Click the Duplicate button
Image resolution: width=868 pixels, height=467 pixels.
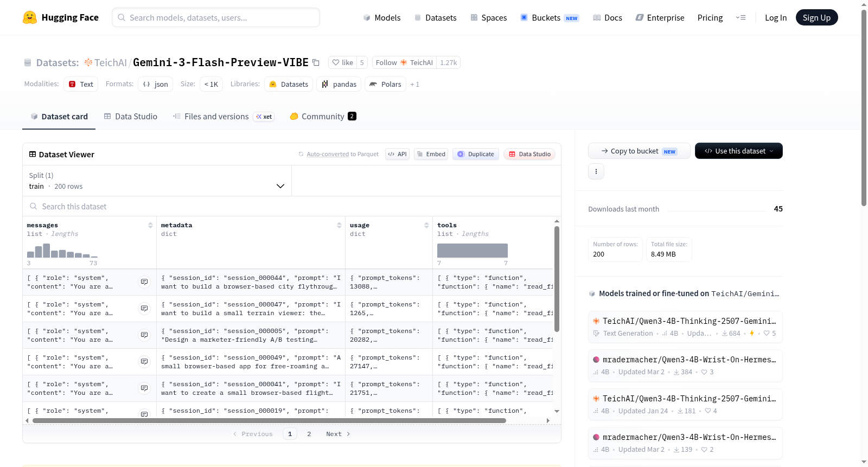(476, 154)
